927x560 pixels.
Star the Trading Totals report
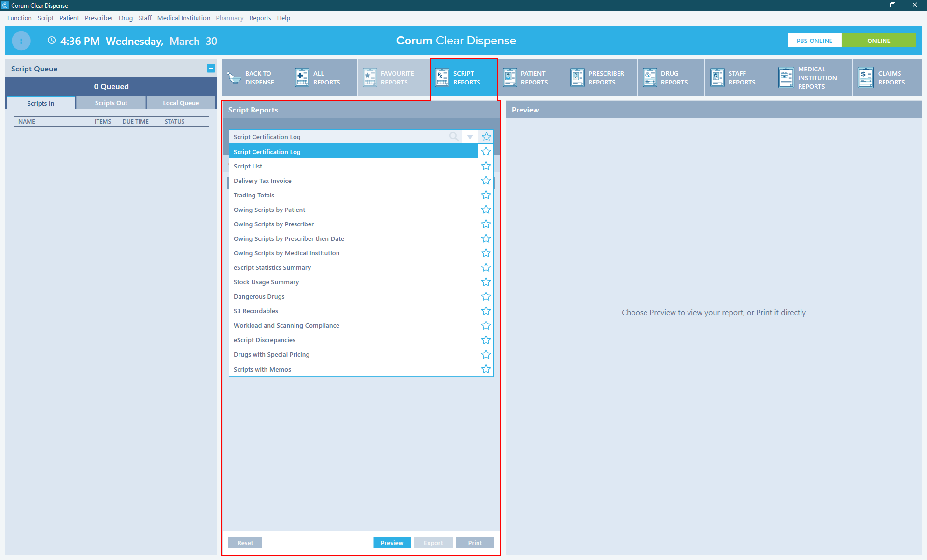click(x=486, y=195)
